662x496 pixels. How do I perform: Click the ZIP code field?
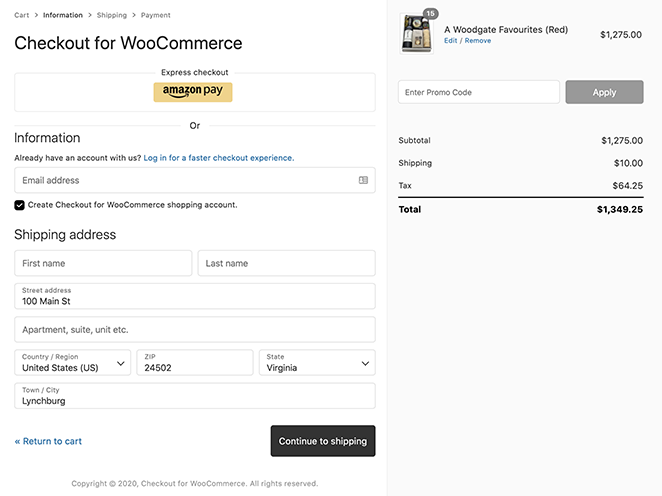tap(195, 362)
